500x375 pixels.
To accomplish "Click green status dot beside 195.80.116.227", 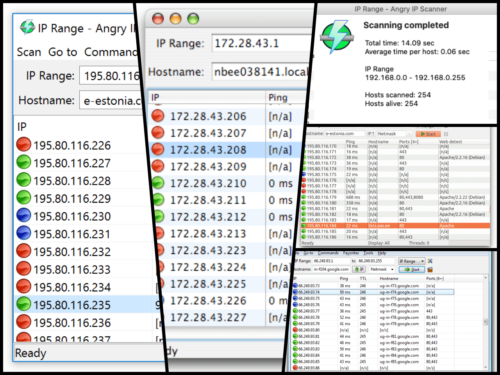I will coord(24,162).
